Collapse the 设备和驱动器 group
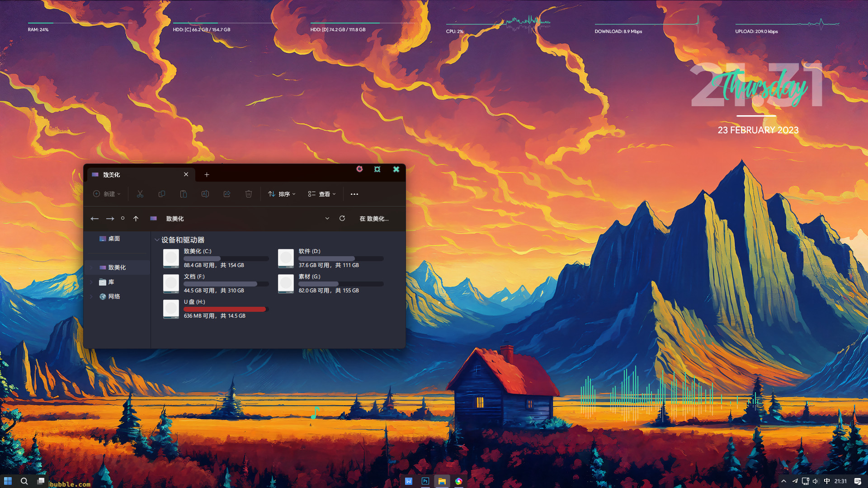Screen dimensions: 868x488 [157, 240]
